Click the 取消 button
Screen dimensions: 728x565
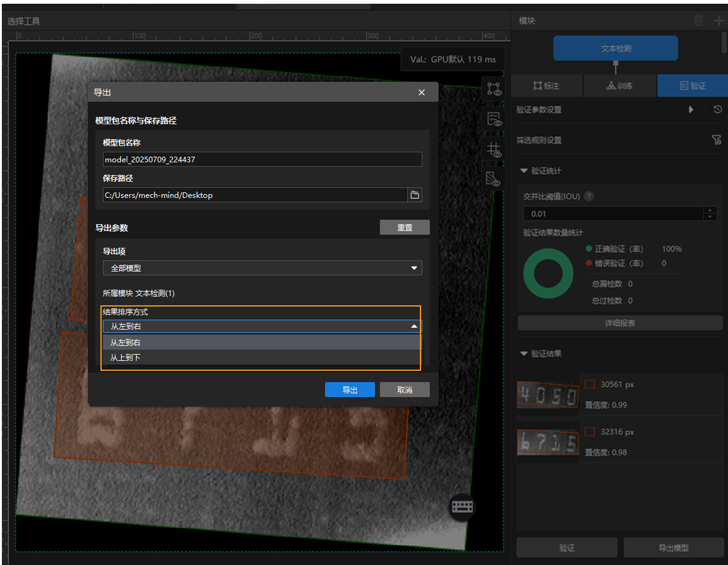[404, 390]
